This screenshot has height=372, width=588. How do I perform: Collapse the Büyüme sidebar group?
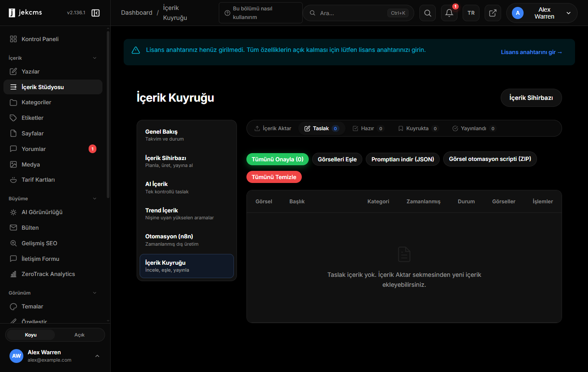click(x=95, y=199)
